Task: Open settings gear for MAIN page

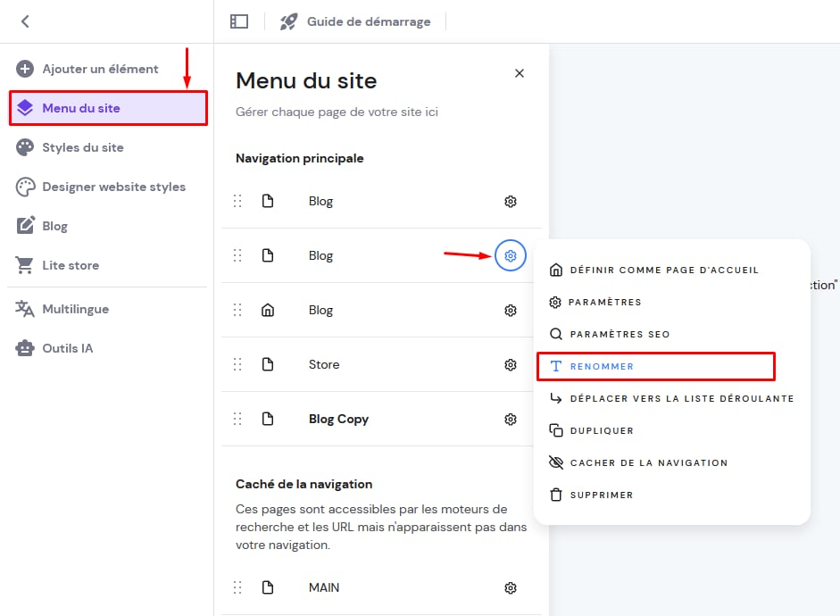Action: (511, 587)
